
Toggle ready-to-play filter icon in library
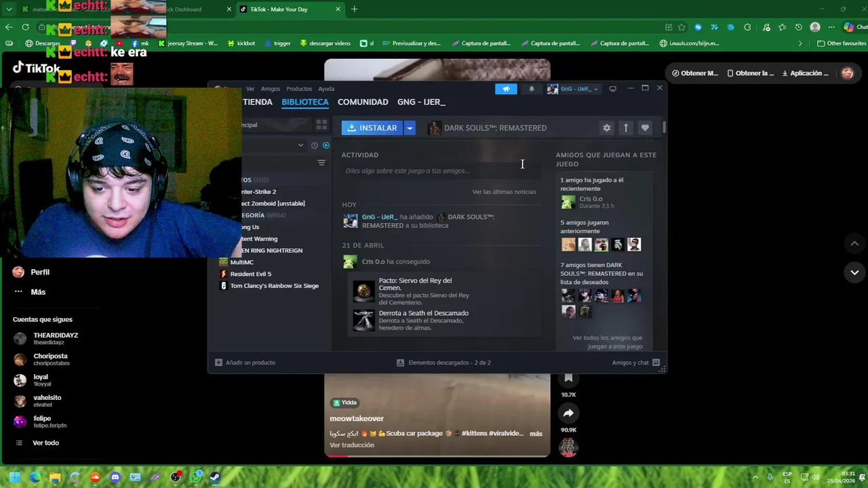[x=326, y=145]
